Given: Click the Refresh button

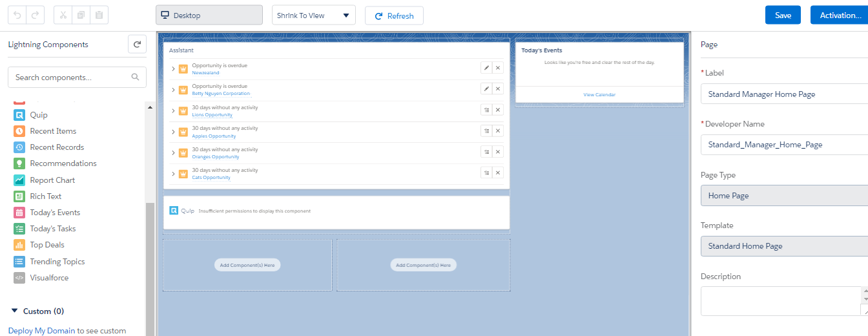Looking at the screenshot, I should coord(394,16).
